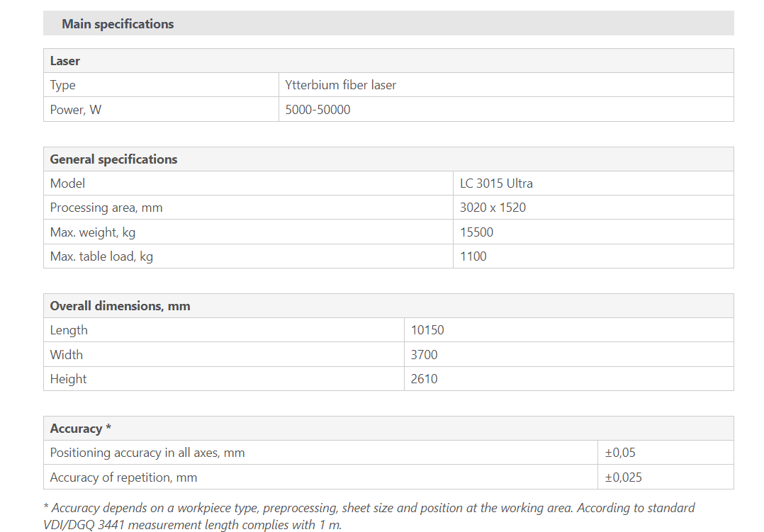Select the 10150 length value

(427, 330)
